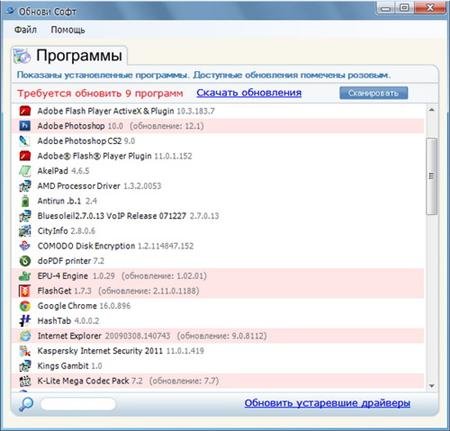The height and width of the screenshot is (431, 450).
Task: Click the magnifier search icon
Action: 26,404
